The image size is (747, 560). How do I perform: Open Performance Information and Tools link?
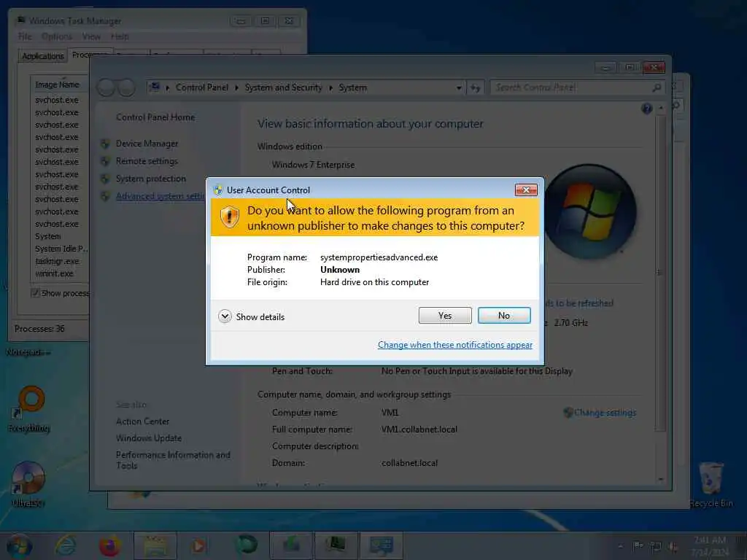173,460
